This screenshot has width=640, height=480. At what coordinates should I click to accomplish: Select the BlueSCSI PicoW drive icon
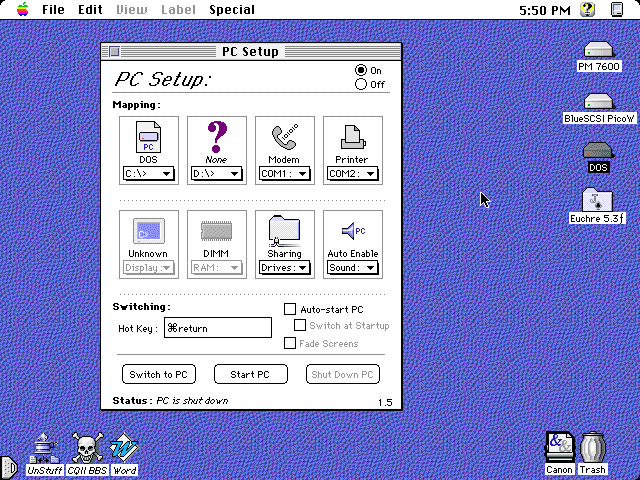coord(599,101)
